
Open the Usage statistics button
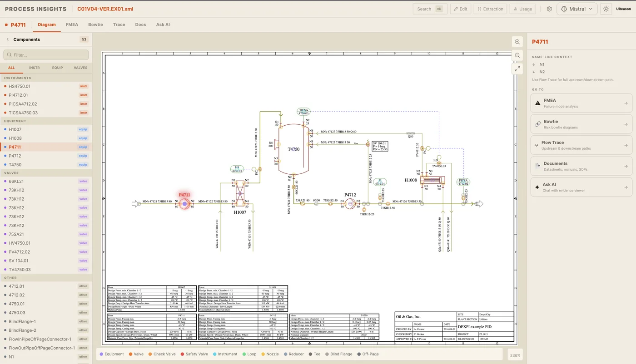click(522, 9)
